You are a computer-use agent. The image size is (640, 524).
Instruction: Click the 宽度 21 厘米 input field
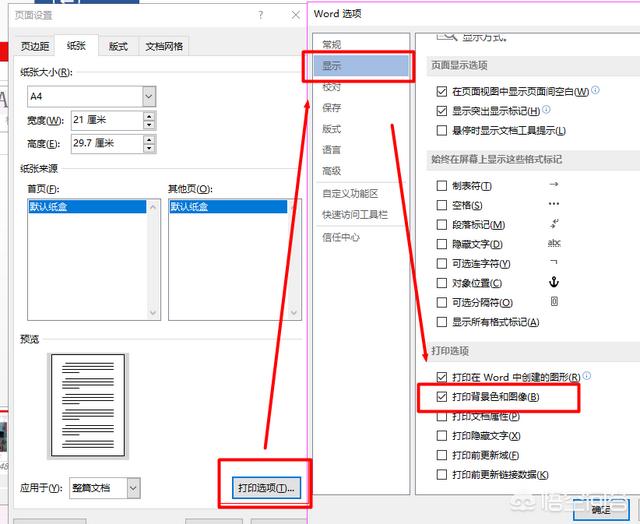coord(107,120)
